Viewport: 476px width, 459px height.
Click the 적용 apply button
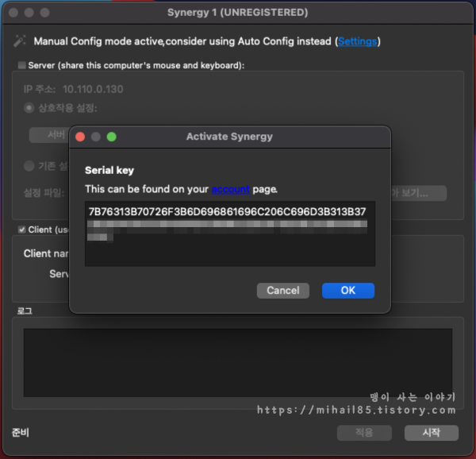click(x=364, y=433)
